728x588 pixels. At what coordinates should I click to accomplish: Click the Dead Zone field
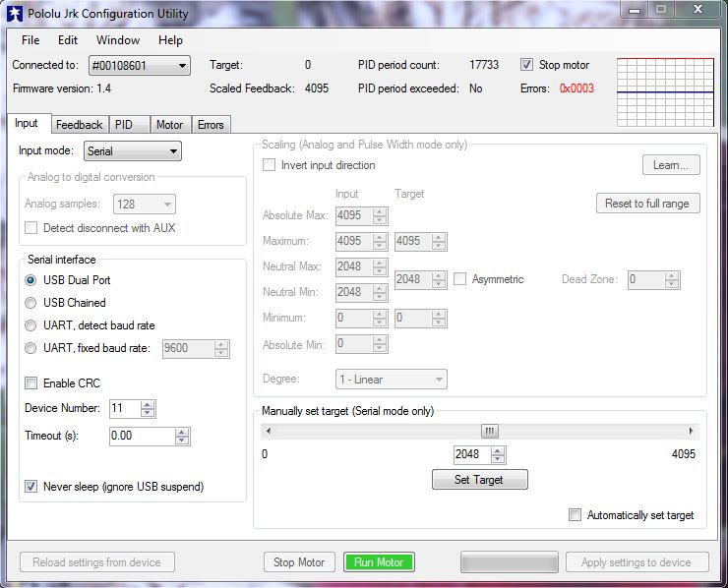(645, 279)
